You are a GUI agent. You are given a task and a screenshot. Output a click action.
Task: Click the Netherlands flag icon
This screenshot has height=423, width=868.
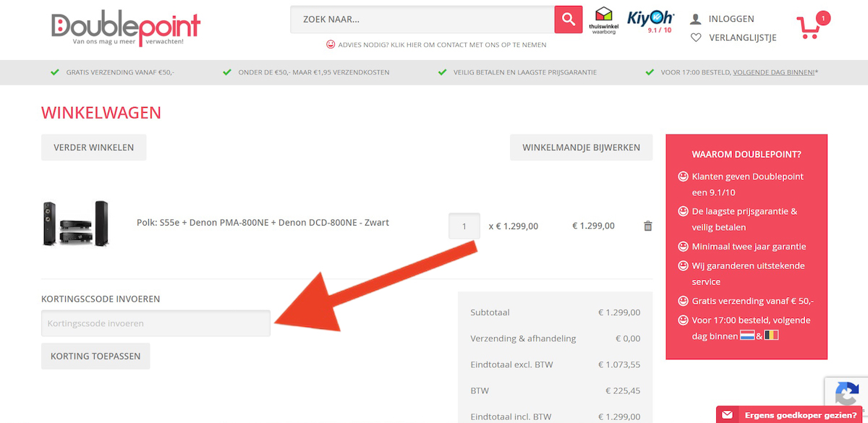(748, 336)
